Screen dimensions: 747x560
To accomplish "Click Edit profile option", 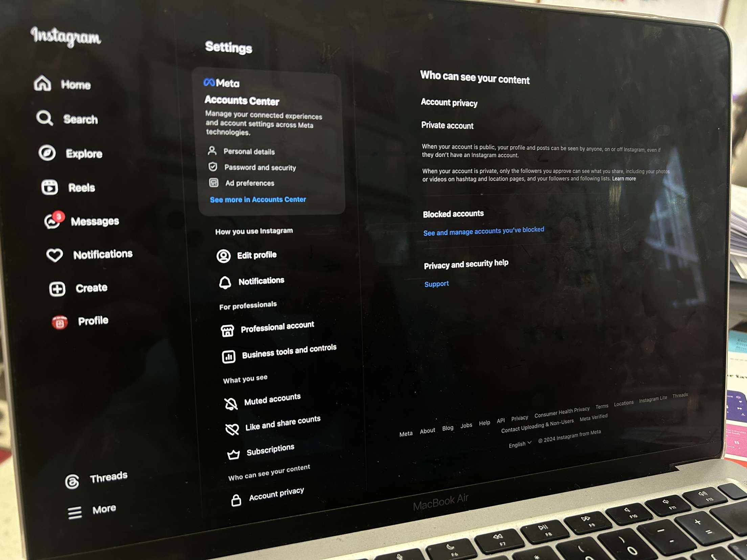I will coord(256,255).
